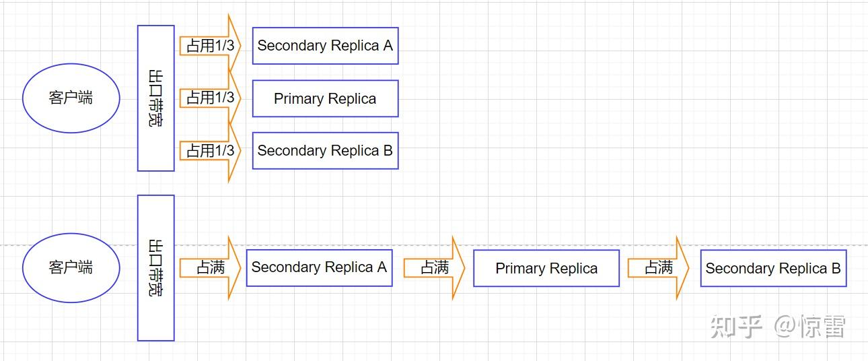Pick the top-row Secondary Replica B box
Screen dimensions: 868x361
[x=325, y=151]
